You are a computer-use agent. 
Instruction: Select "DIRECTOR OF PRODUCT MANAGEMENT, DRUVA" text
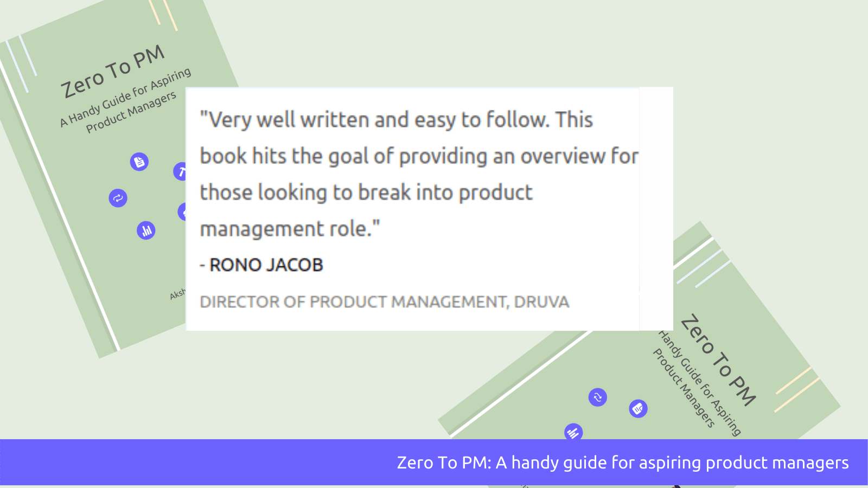[384, 302]
